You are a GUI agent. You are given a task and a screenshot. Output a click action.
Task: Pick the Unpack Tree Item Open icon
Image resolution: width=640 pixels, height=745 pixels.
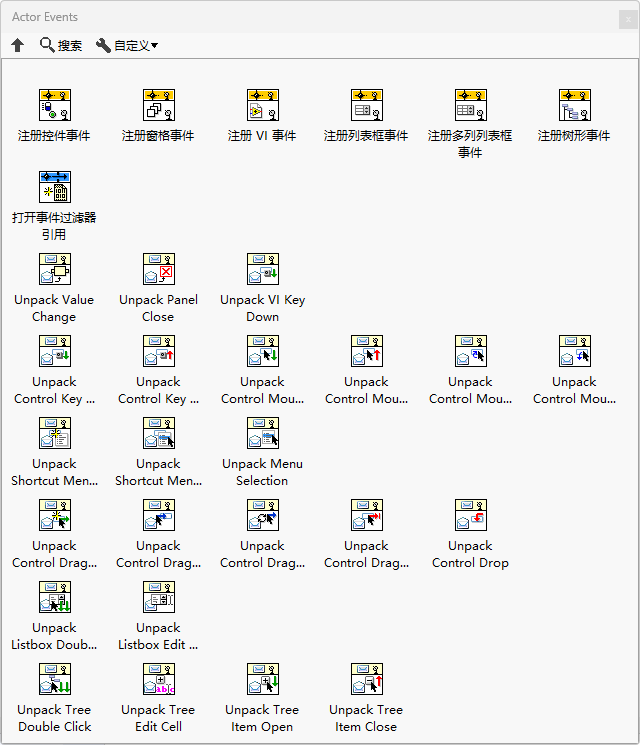coord(263,679)
